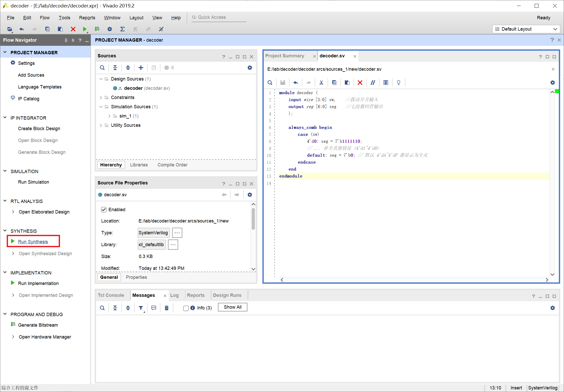The image size is (564, 392).
Task: Click the Add Sources plus icon
Action: 141,68
